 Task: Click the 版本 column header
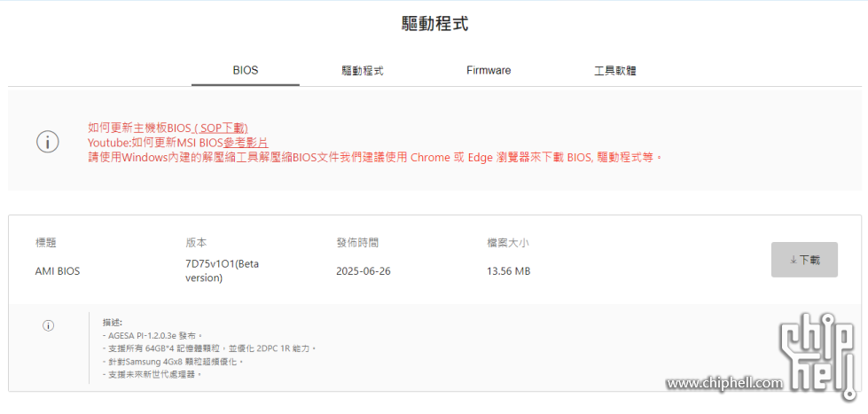[196, 243]
